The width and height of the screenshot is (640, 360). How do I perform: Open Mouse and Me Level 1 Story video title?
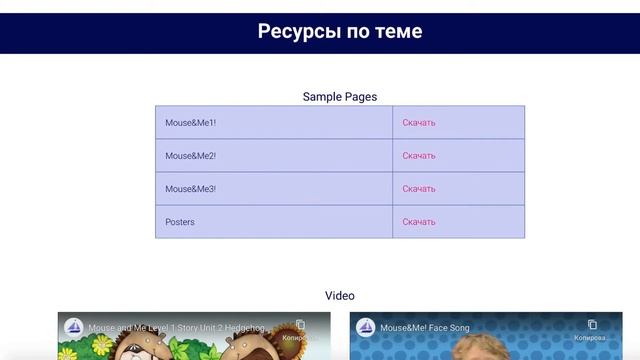pyautogui.click(x=178, y=328)
